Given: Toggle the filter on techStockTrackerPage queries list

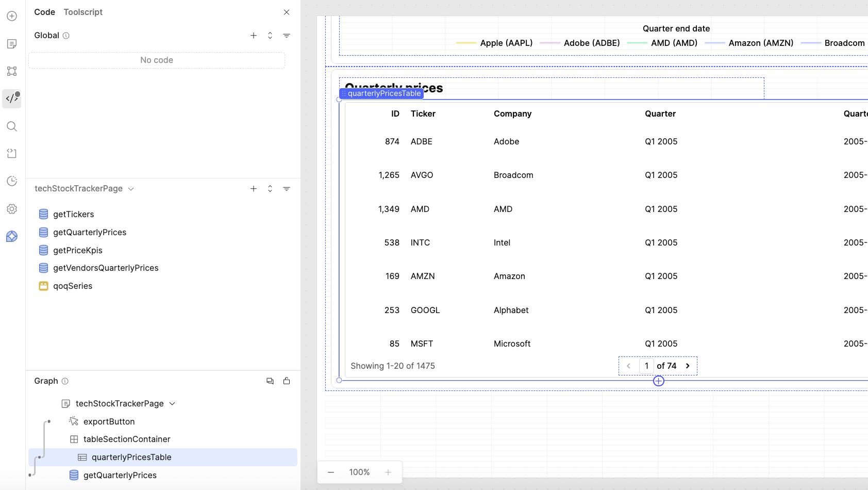Looking at the screenshot, I should (287, 189).
